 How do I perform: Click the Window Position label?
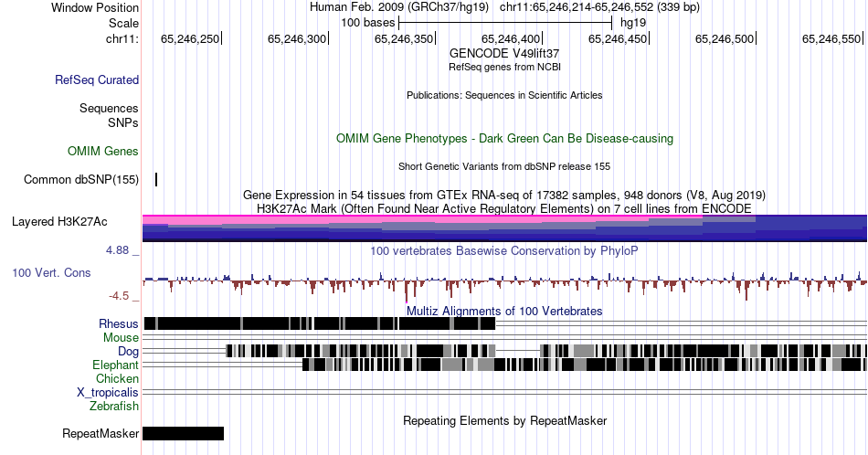[x=95, y=7]
